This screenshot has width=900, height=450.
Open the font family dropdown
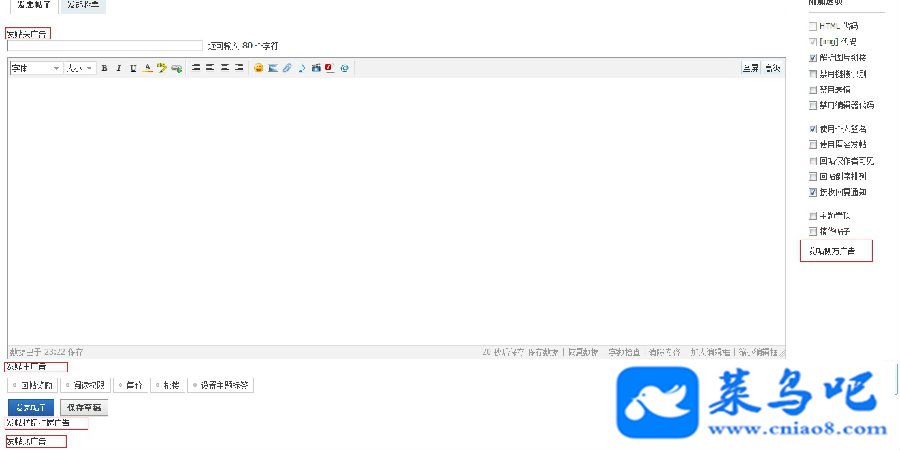(36, 68)
